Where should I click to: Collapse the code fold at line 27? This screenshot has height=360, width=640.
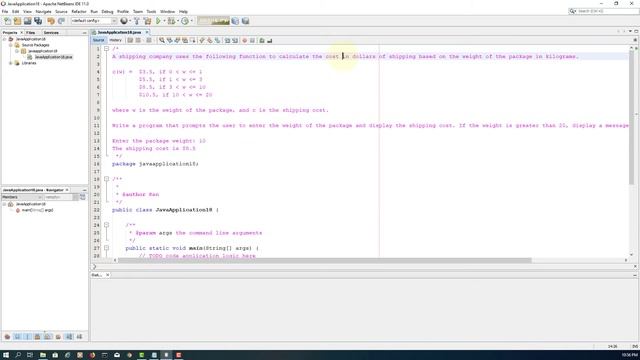tap(106, 248)
